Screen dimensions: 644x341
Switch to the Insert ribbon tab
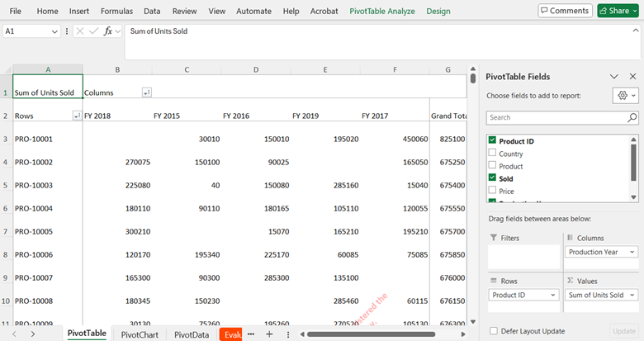pyautogui.click(x=79, y=11)
